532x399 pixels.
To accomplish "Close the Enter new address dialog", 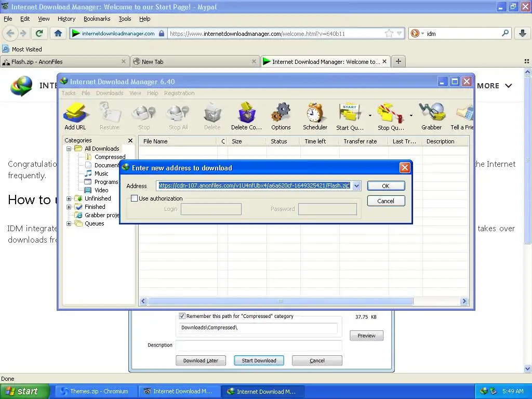I will point(405,168).
